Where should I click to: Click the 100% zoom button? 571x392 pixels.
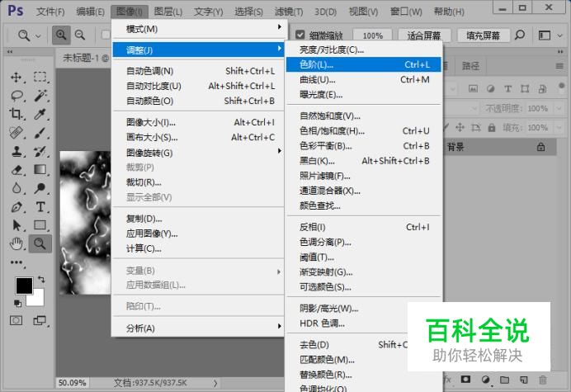click(x=372, y=35)
